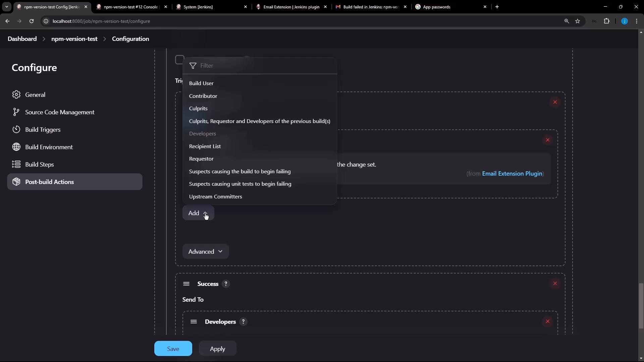Apply the configuration changes
Image resolution: width=644 pixels, height=362 pixels.
217,349
